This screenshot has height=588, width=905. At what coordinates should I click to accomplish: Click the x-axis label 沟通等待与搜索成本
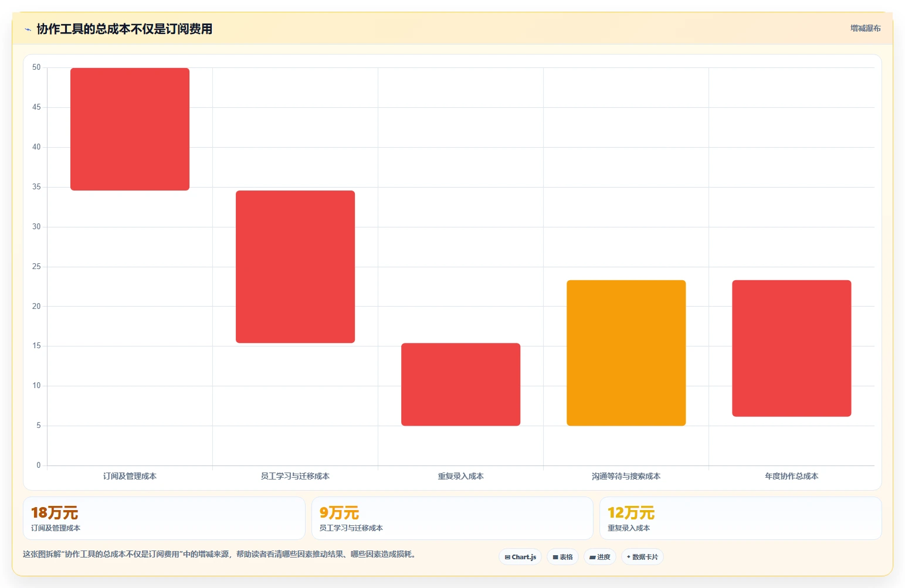[626, 476]
